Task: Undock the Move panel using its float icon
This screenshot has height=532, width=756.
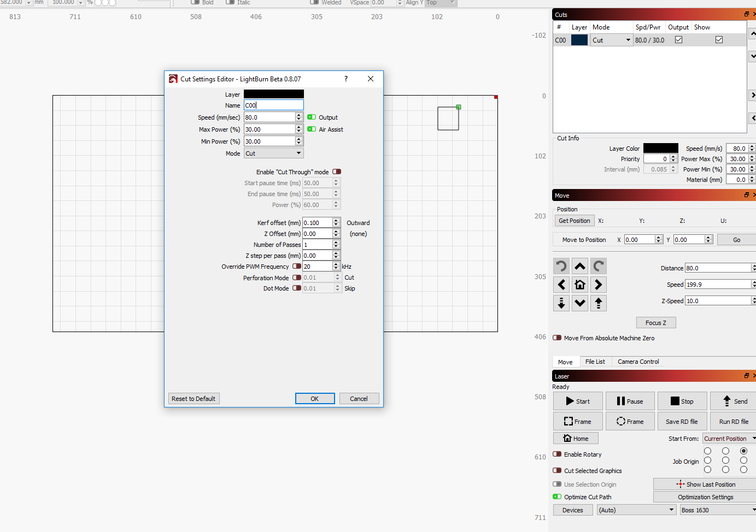Action: tap(747, 195)
